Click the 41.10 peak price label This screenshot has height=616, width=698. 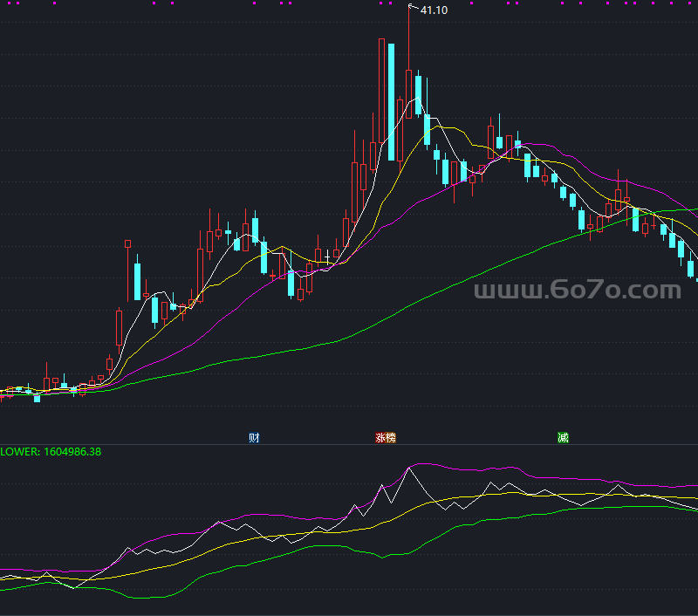coord(434,10)
